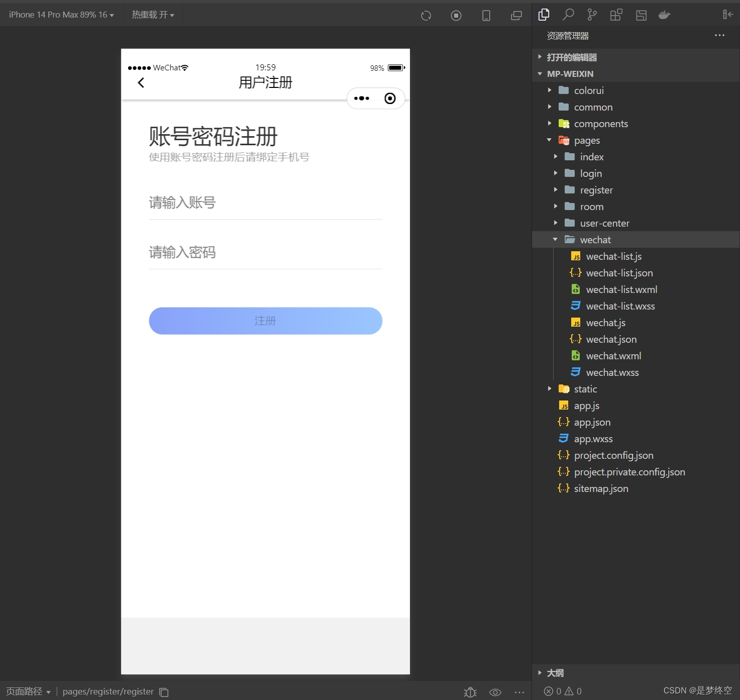Screen dimensions: 740x700
Task: Open the search magnifier icon
Action: (x=568, y=15)
